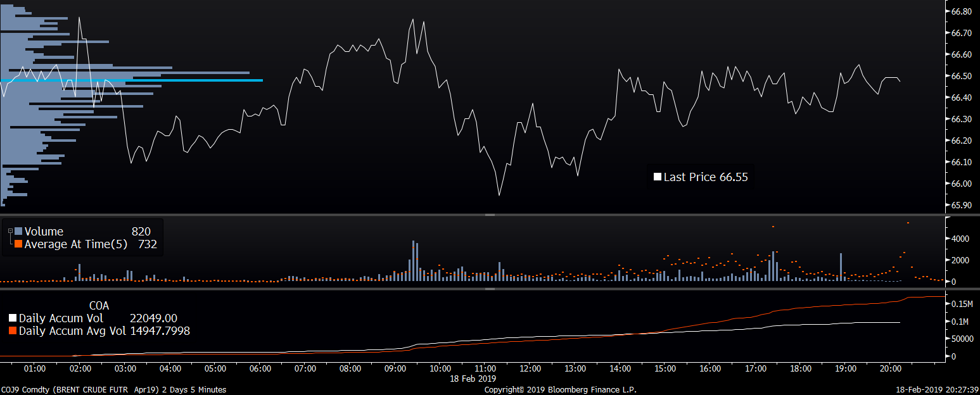This screenshot has height=395, width=980.
Task: Select the 'Volume' legend label
Action: pos(44,232)
